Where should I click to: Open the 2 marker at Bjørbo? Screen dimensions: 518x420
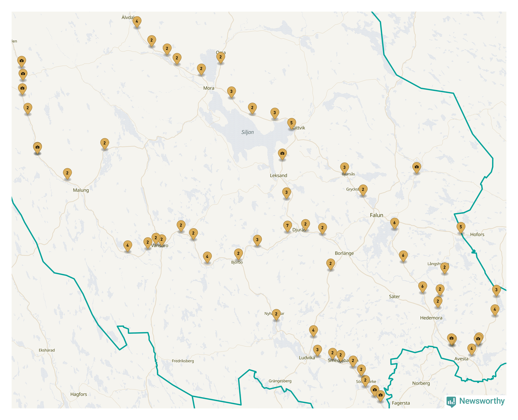tap(238, 254)
